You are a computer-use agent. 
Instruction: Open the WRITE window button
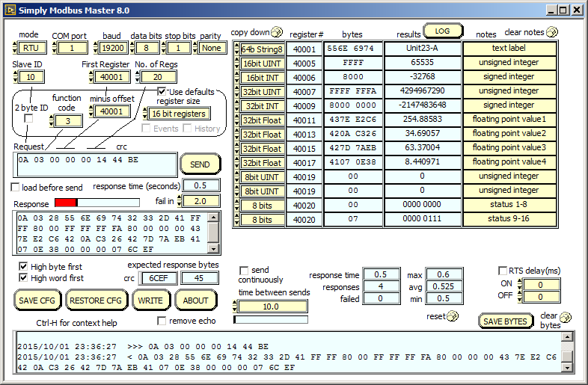click(x=150, y=301)
